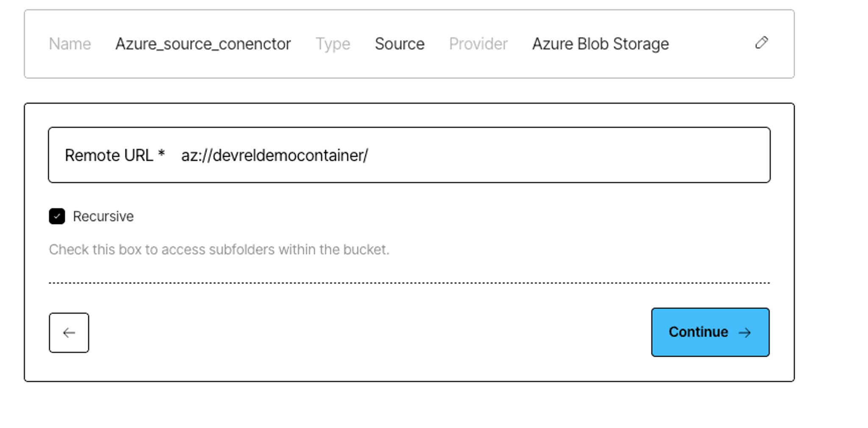Click the Remote URL field label
868x428 pixels.
(109, 155)
